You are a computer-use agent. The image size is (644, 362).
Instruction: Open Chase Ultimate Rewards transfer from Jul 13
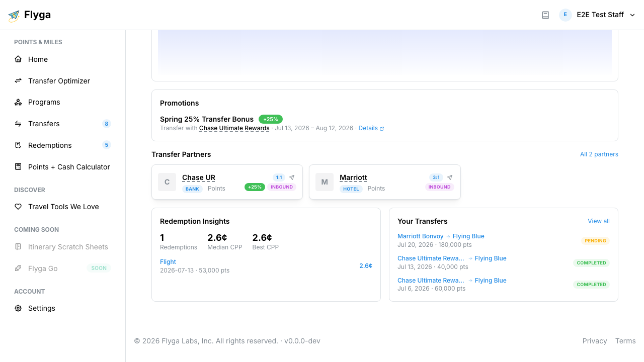point(431,258)
